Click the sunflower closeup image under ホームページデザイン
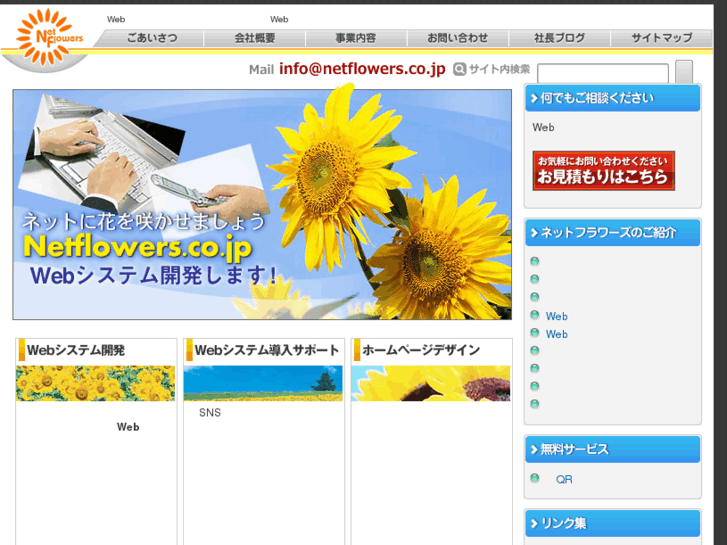The height and width of the screenshot is (545, 727). point(431,383)
